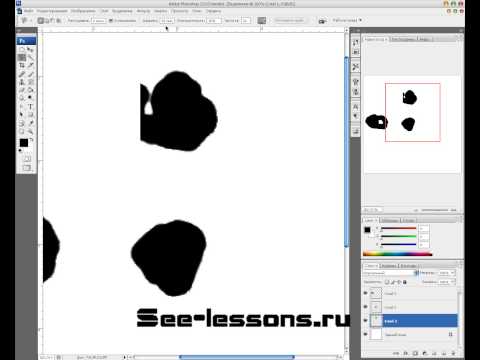Open the File menu
The image size is (480, 360).
(x=29, y=11)
